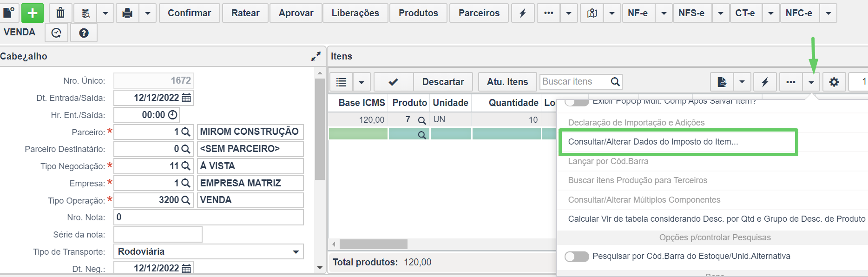Click the header form vertical scrollbar
Image resolution: width=868 pixels, height=277 pixels.
(x=320, y=129)
